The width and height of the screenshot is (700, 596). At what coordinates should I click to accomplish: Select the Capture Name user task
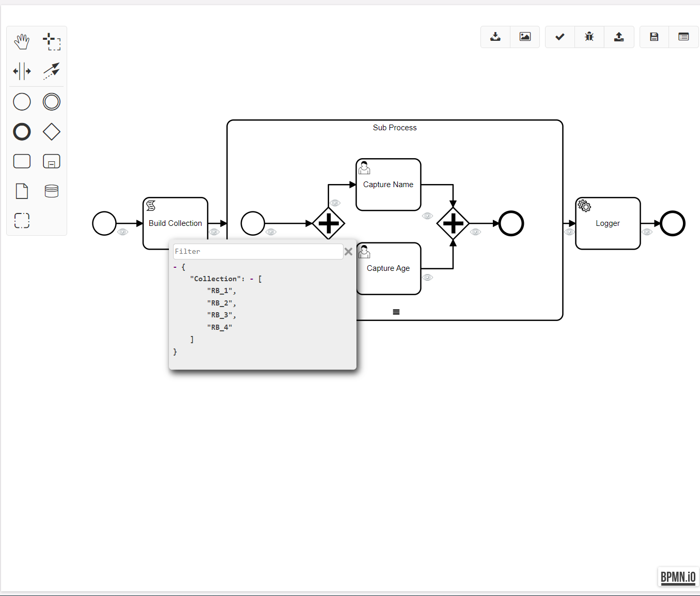pos(388,185)
